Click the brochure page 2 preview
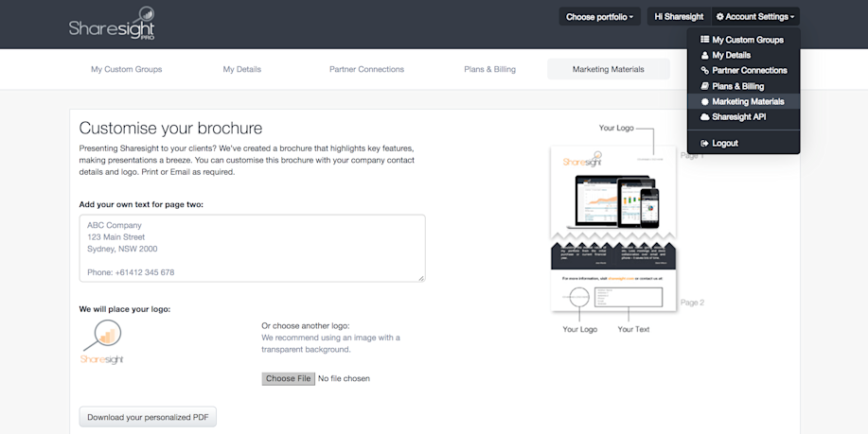The height and width of the screenshot is (434, 868). [x=613, y=276]
